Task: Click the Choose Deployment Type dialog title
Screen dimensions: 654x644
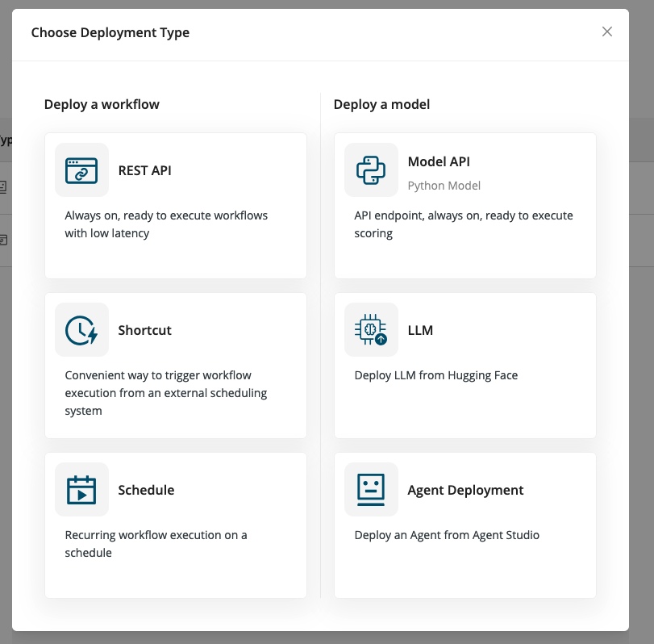Action: 110,32
